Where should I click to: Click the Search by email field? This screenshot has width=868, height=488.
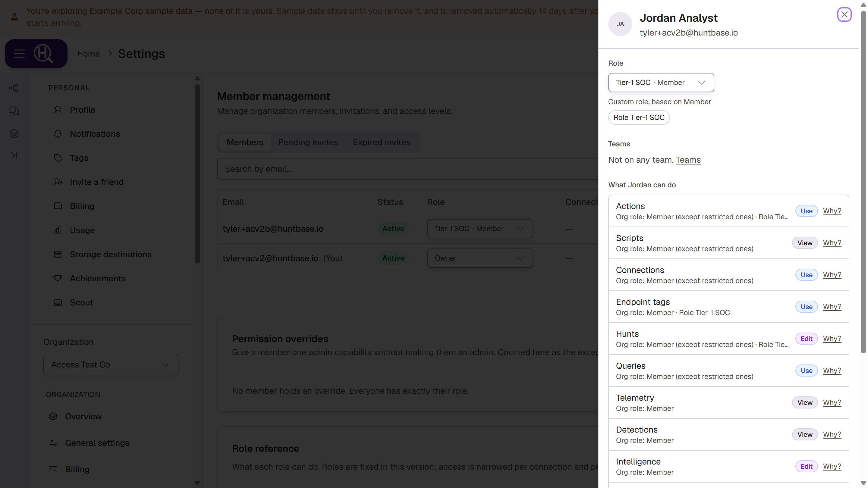tap(407, 169)
